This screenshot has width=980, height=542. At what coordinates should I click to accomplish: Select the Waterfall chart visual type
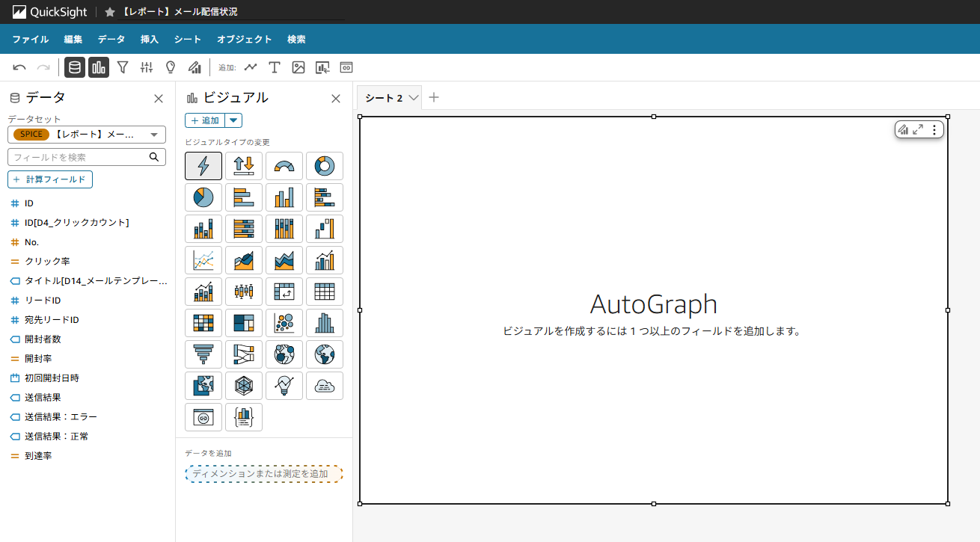[325, 229]
